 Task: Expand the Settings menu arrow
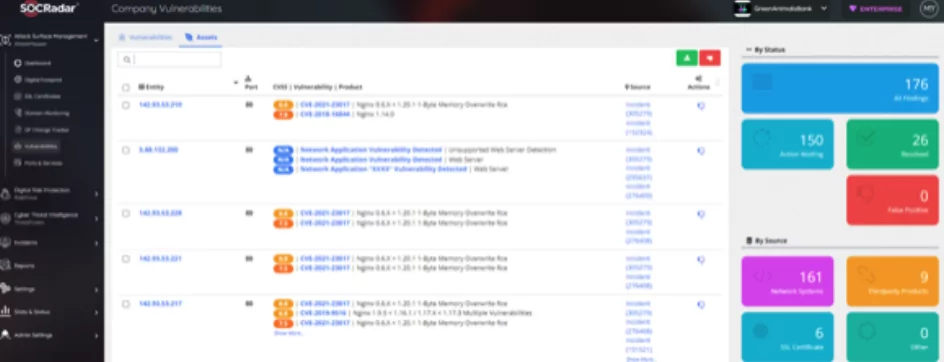[96, 290]
